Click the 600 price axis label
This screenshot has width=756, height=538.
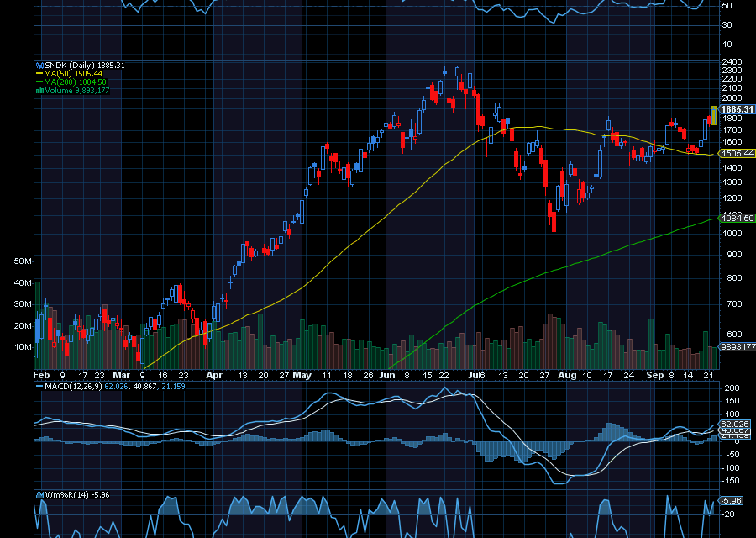[x=734, y=334]
